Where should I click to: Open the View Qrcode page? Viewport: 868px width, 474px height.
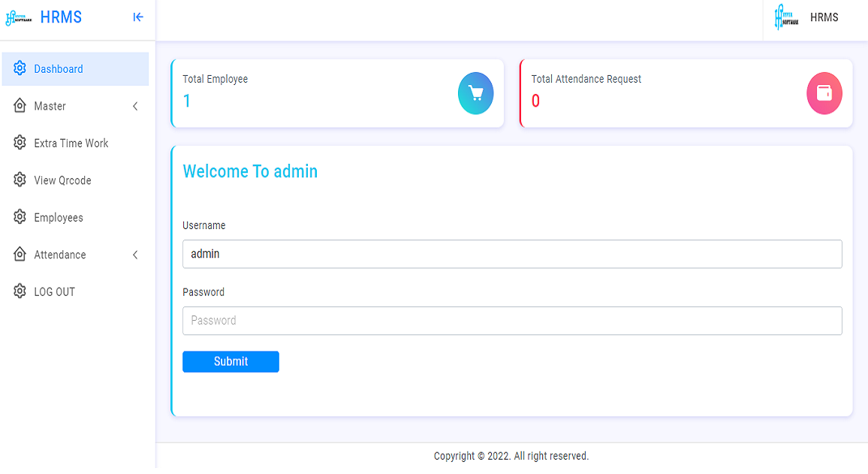tap(62, 180)
